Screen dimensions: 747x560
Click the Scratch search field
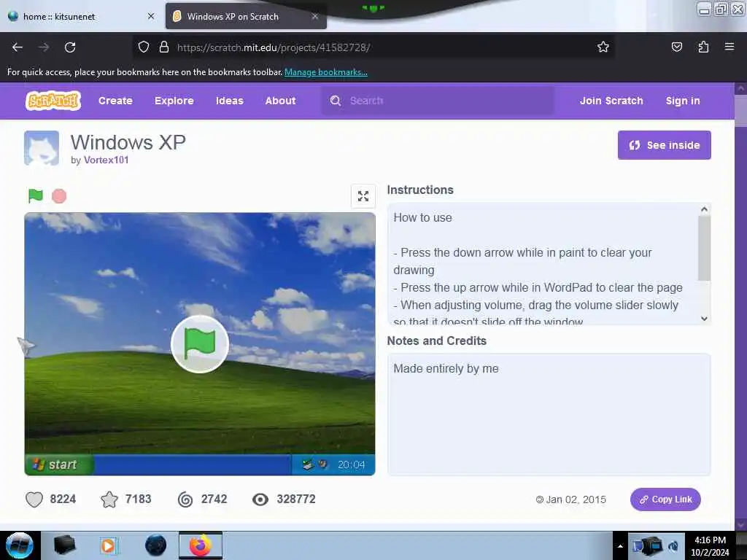tap(438, 101)
